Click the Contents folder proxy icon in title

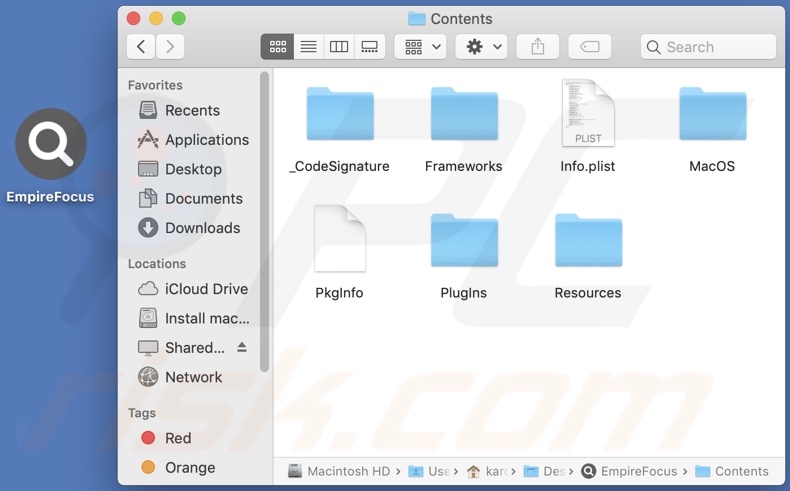(x=417, y=19)
